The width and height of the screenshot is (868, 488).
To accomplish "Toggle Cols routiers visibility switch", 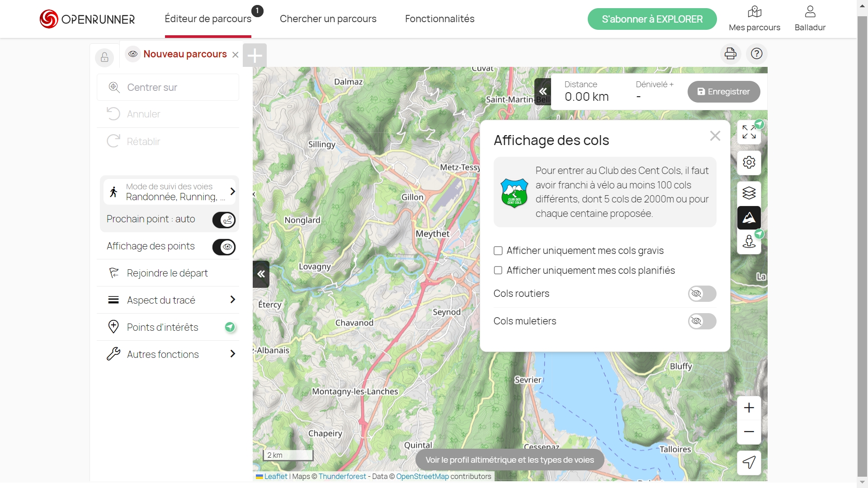I will tap(702, 294).
